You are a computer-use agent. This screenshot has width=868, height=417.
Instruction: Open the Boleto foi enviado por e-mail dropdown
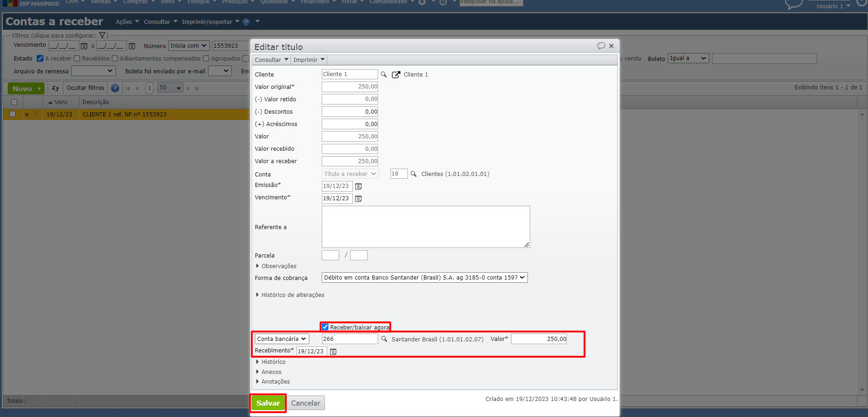(220, 71)
